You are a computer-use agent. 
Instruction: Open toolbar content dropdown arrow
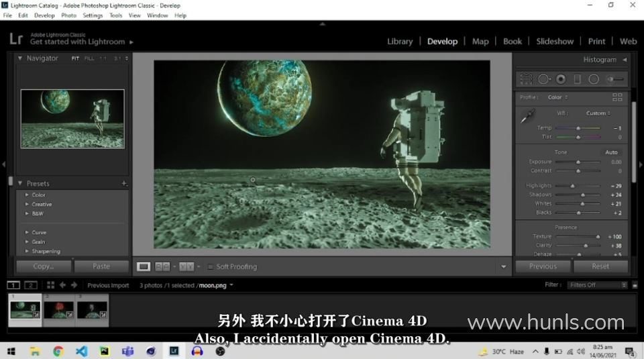(x=504, y=267)
